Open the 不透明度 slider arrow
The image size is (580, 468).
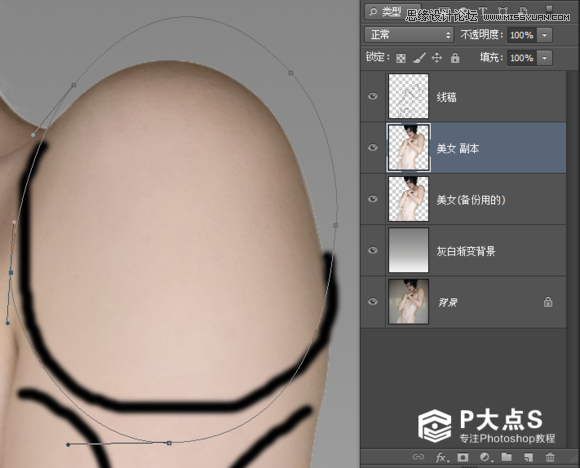pos(544,35)
